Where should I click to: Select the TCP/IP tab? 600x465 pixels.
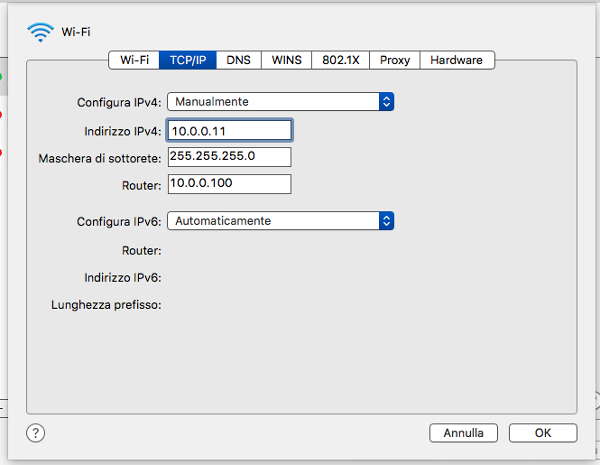(187, 60)
